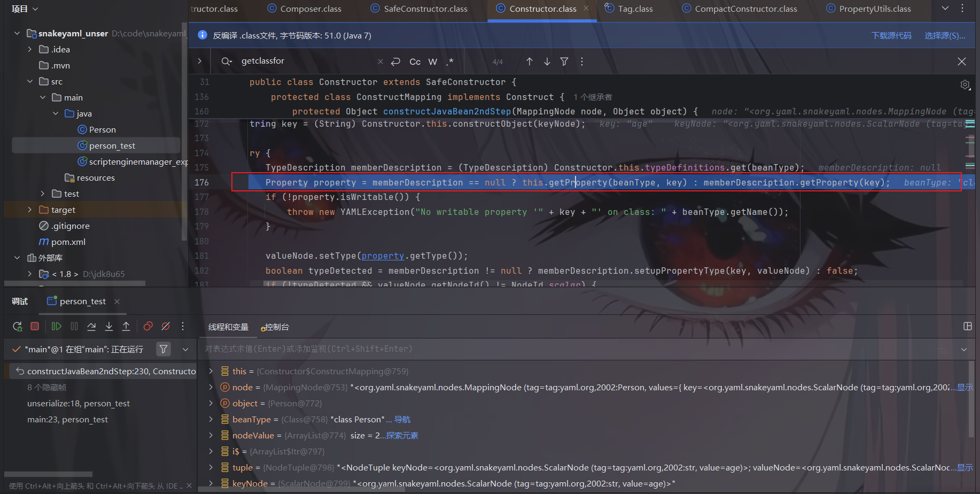Open the 项目 project view dropdown

25,9
